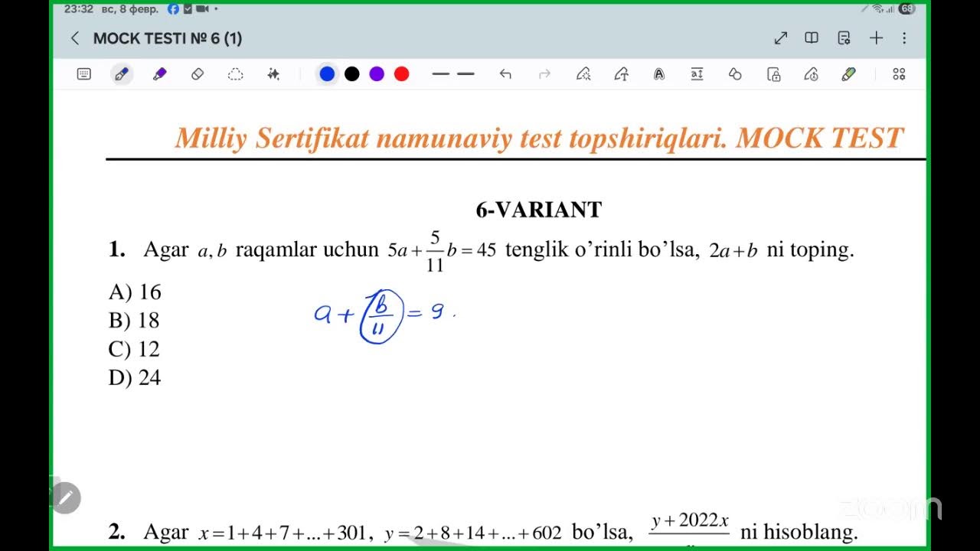Image resolution: width=980 pixels, height=551 pixels.
Task: Select answer option C) 12
Action: (x=135, y=349)
